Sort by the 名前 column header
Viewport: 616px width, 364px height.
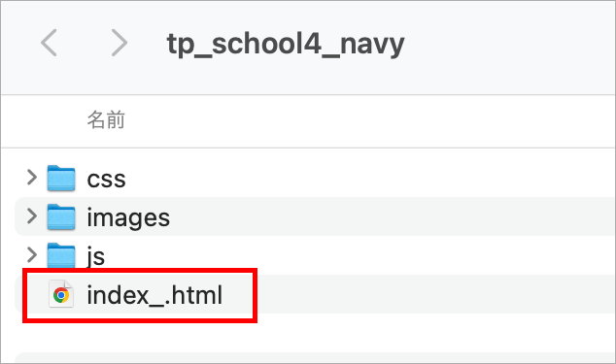point(106,119)
